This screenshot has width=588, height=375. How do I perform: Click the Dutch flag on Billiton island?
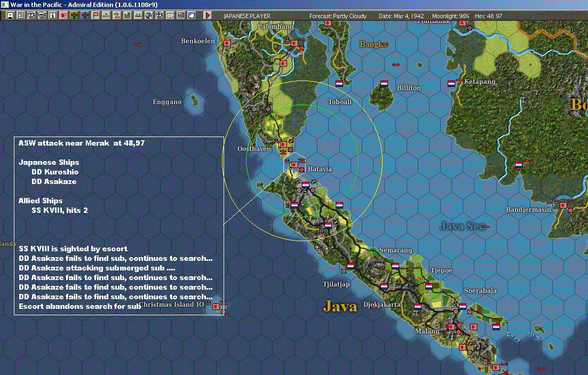(384, 84)
